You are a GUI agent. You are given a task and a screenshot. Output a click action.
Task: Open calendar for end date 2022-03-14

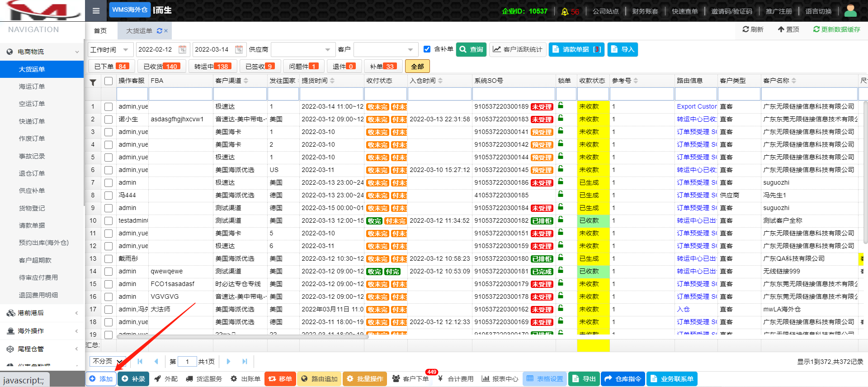point(239,49)
